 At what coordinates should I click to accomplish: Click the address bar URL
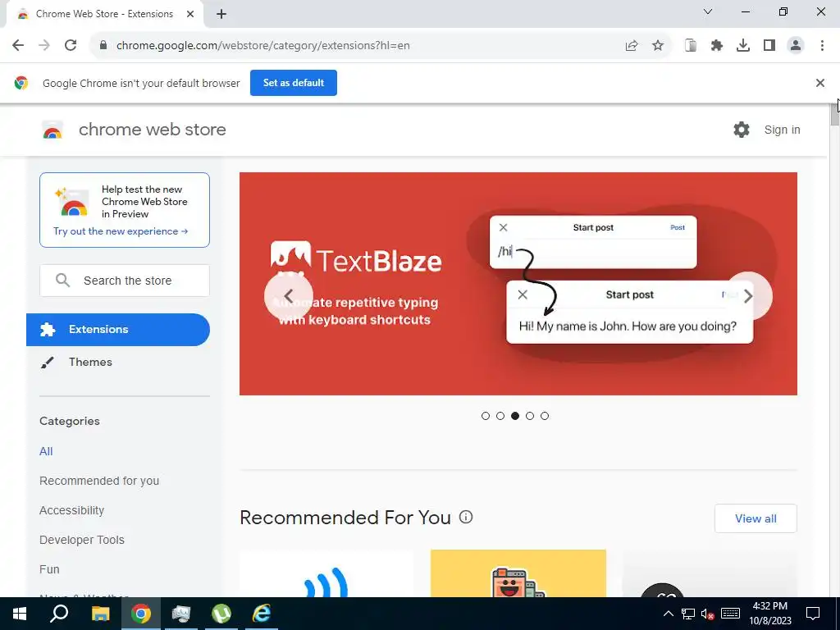coord(263,46)
